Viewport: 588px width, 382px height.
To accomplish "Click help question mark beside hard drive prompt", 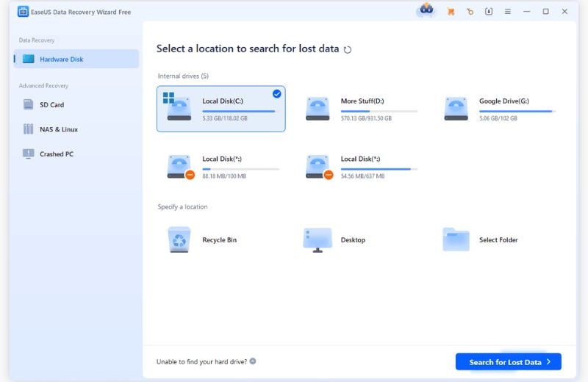I will [x=253, y=361].
